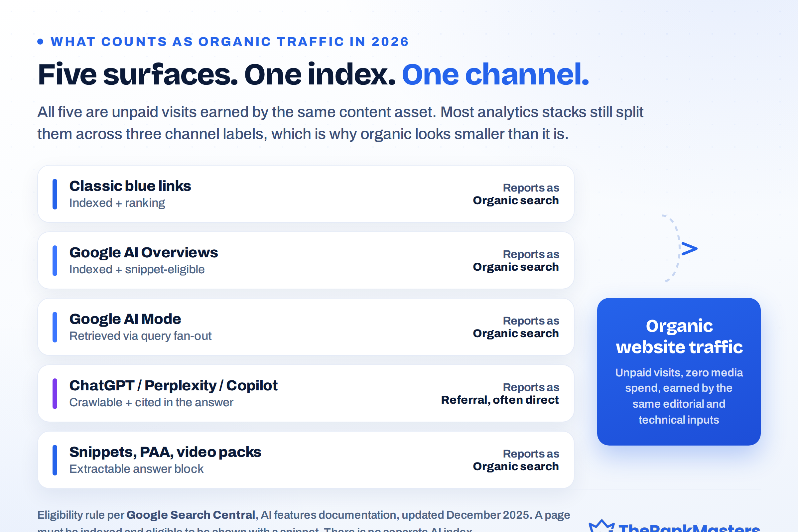798x532 pixels.
Task: Click the "Unpaid visits, zero media spend" description
Action: click(x=679, y=396)
